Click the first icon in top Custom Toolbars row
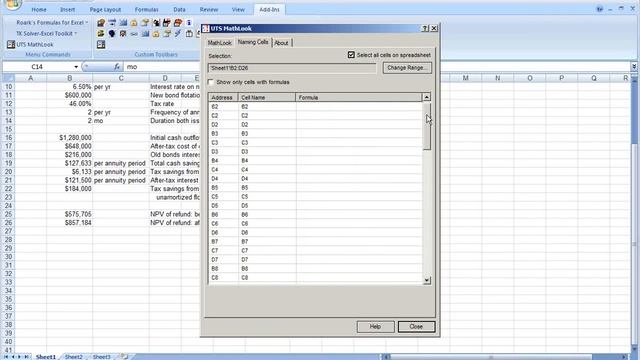This screenshot has height=360, width=640. (x=101, y=23)
